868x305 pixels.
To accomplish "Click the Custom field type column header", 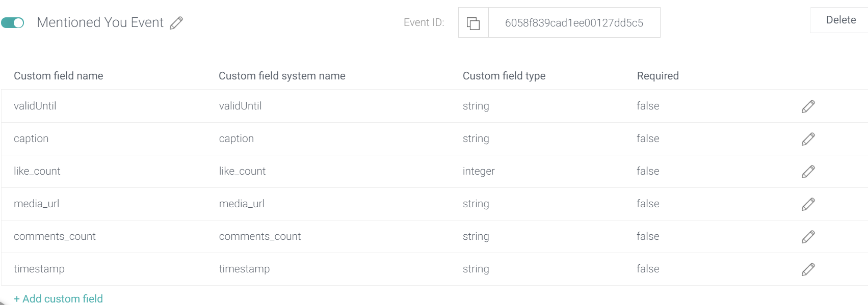I will (504, 76).
